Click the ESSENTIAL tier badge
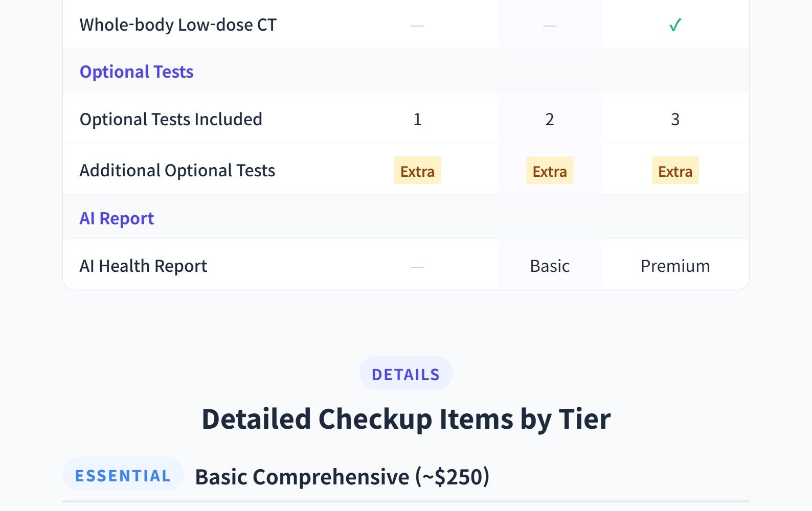Image resolution: width=812 pixels, height=511 pixels. point(123,475)
